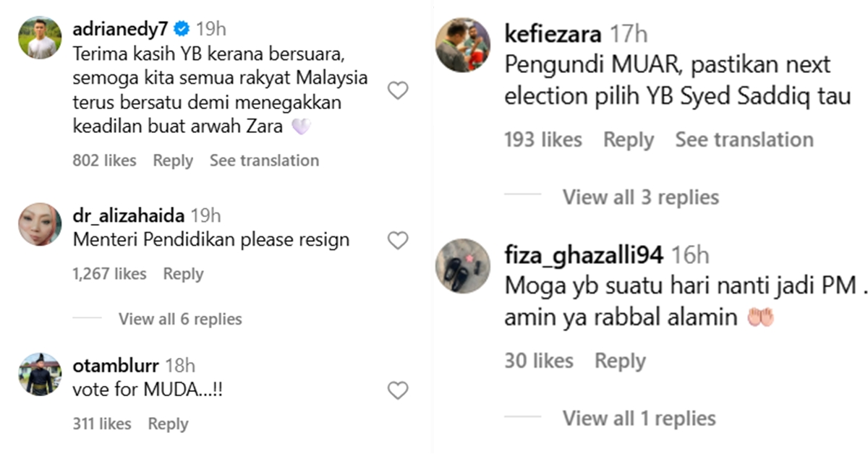See translation of kefiezara's comment
Screen dimensions: 868x454
pos(744,140)
